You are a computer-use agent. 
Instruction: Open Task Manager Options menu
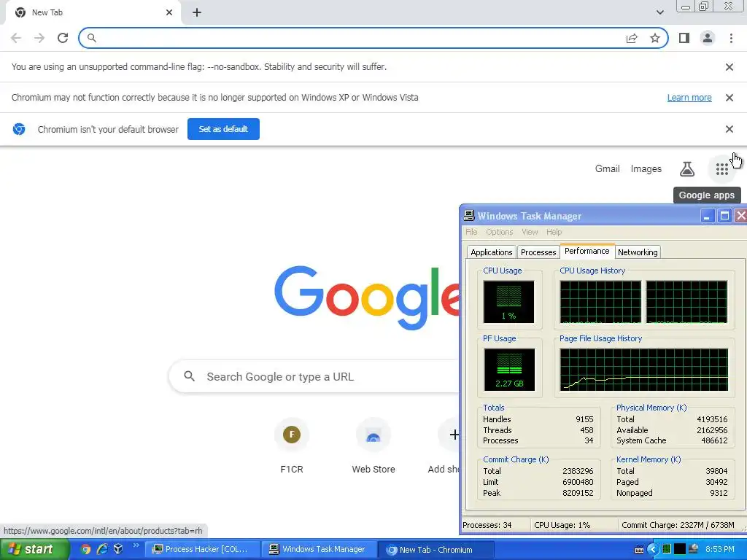[499, 232]
